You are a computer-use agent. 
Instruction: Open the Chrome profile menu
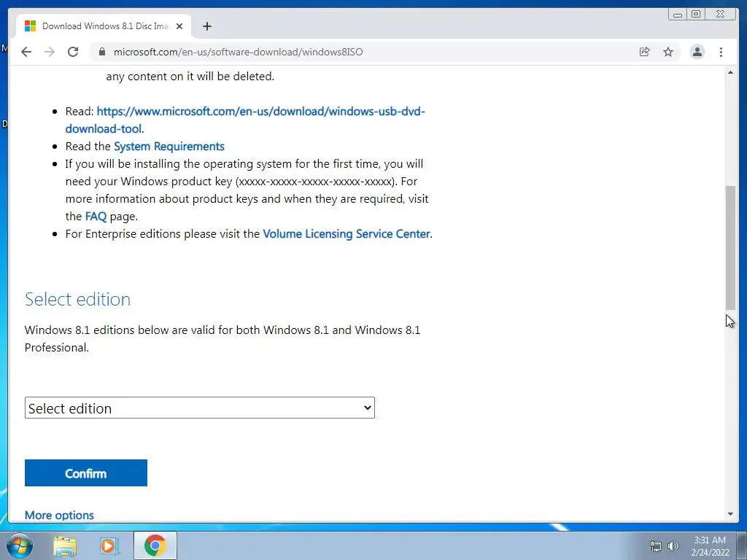697,52
